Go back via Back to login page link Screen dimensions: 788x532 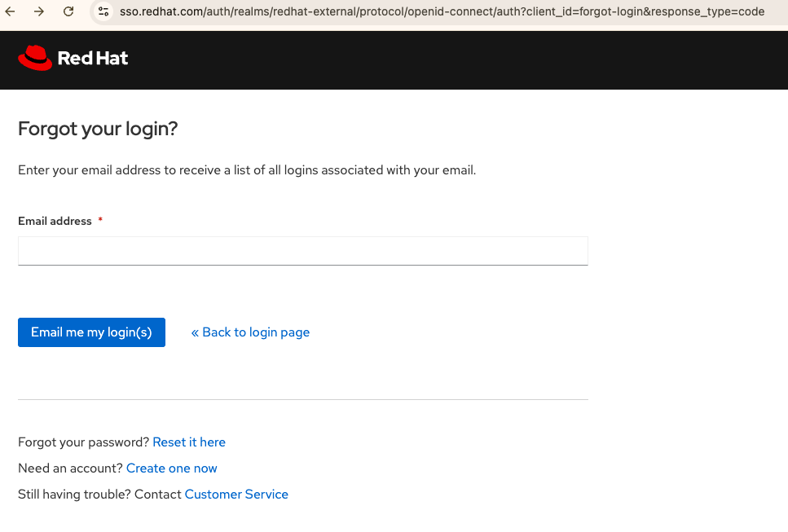click(250, 332)
